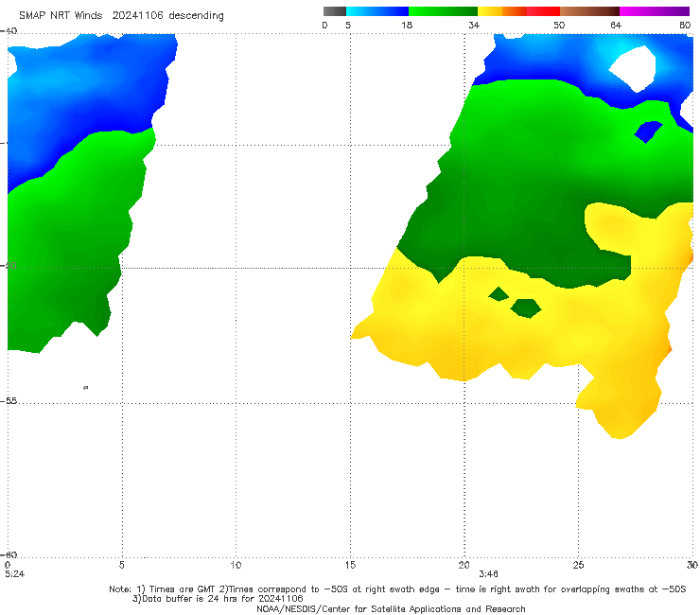Click the title text 'SMAP NRT Winds'
Screen dimensions: 700x615
pos(61,15)
